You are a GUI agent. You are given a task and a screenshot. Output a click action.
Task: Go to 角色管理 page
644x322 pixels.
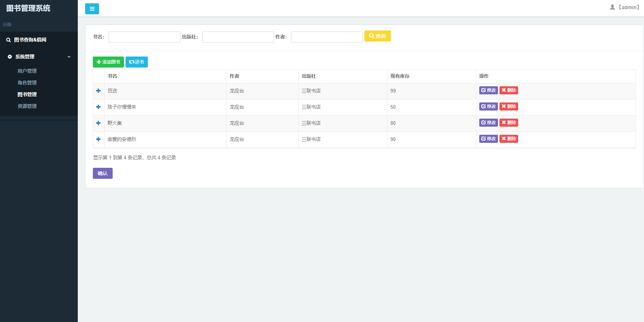(27, 83)
